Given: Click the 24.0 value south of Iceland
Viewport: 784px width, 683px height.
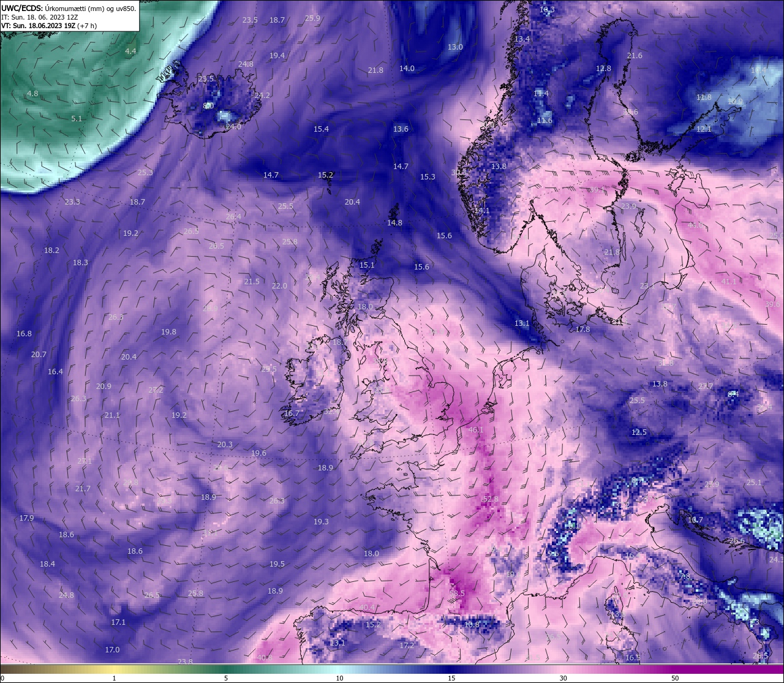Looking at the screenshot, I should click(233, 127).
